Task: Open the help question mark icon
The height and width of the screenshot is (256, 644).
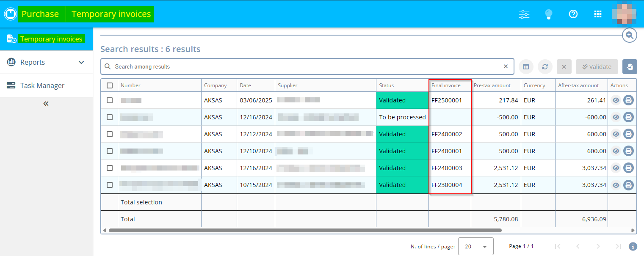Action: [573, 14]
